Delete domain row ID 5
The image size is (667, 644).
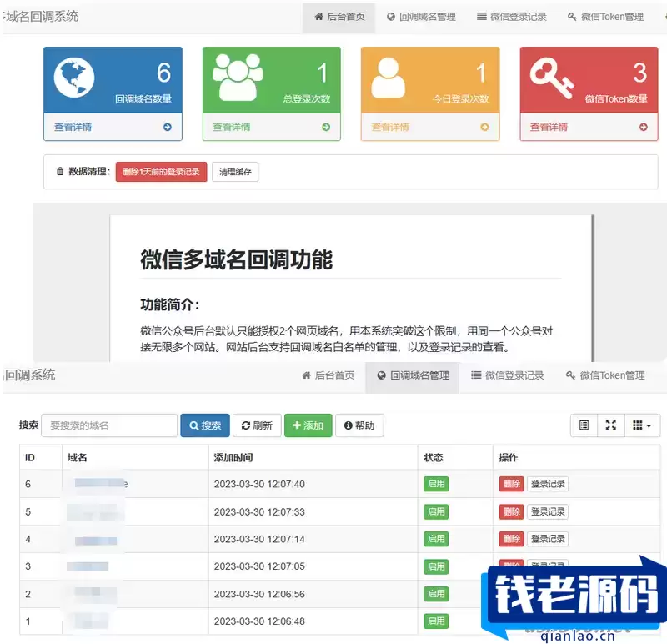pyautogui.click(x=511, y=511)
